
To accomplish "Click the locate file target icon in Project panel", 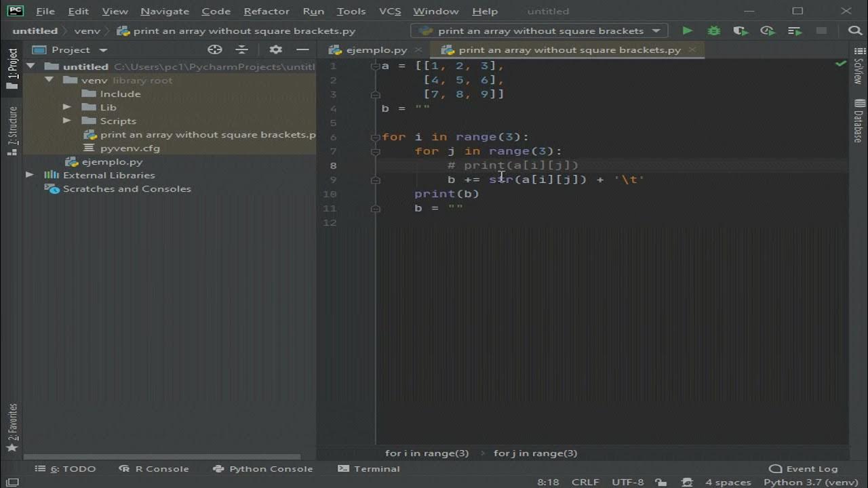I will point(215,49).
